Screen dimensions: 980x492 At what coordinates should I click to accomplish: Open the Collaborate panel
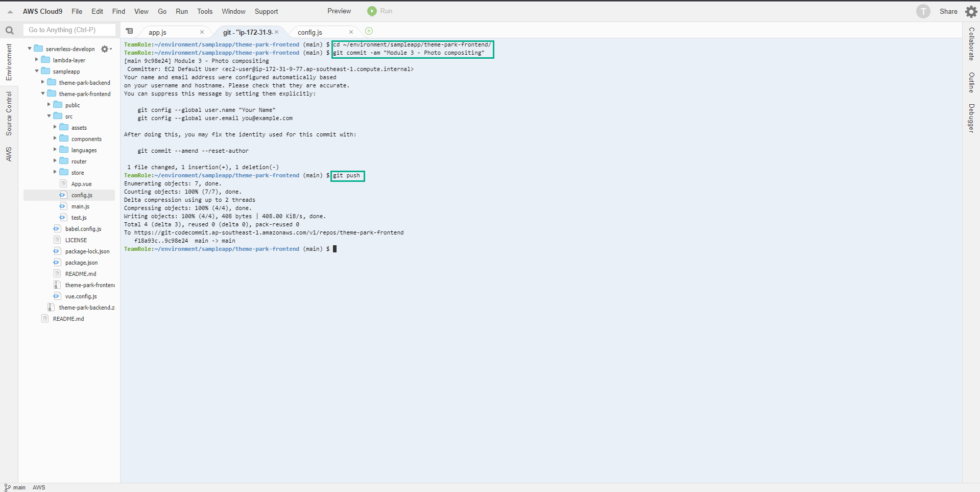(971, 44)
